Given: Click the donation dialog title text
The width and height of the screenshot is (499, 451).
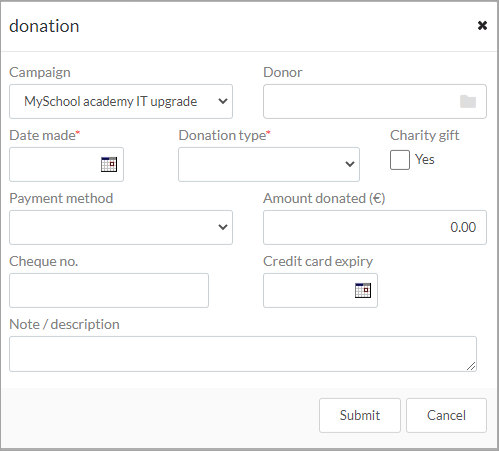Looking at the screenshot, I should click(44, 26).
